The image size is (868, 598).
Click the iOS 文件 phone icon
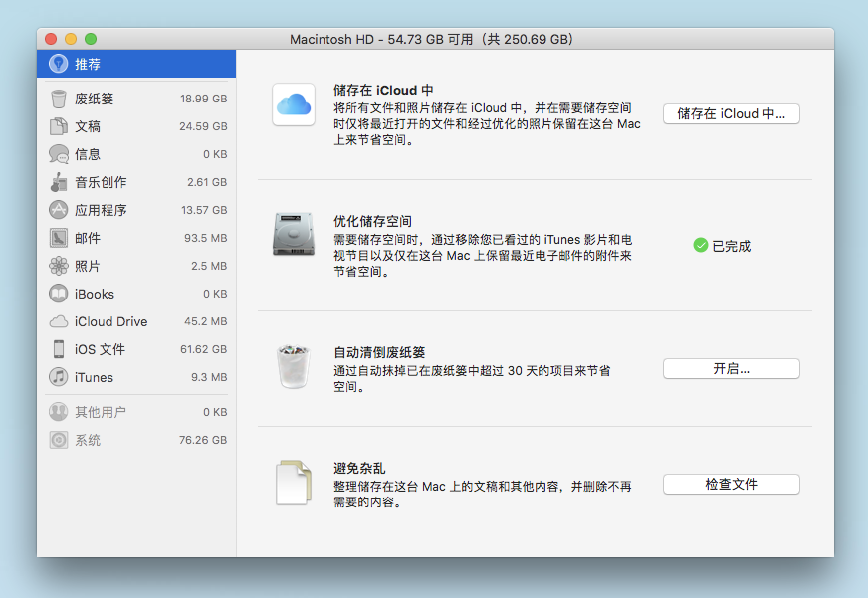coord(58,349)
